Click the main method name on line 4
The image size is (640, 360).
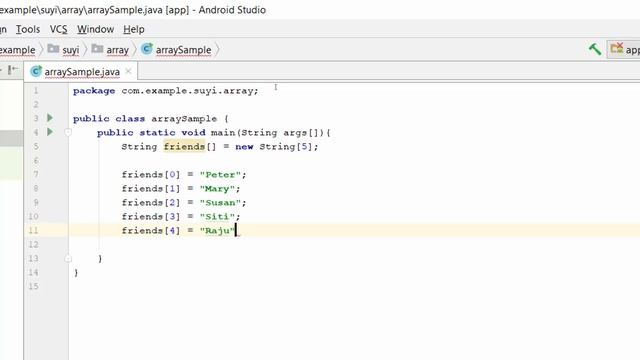coord(223,133)
